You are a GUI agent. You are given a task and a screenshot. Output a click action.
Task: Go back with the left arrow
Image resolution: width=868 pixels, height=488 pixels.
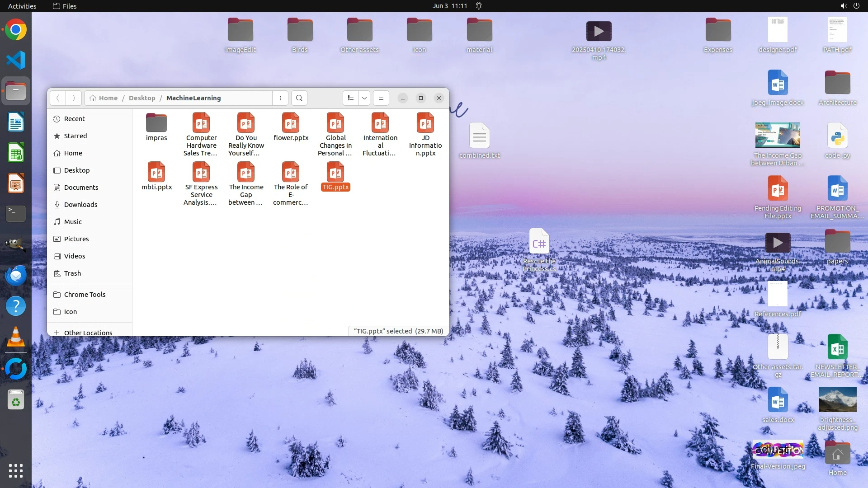click(x=58, y=98)
